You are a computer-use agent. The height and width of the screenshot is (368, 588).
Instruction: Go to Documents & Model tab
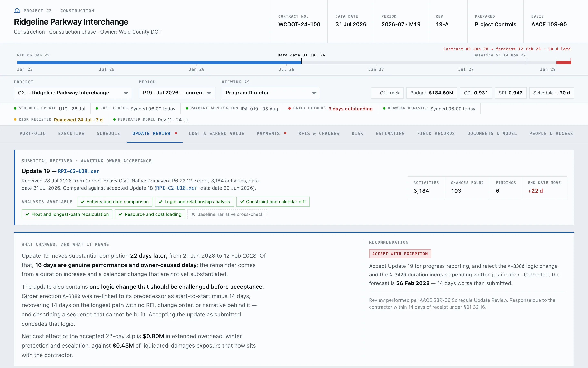(492, 134)
